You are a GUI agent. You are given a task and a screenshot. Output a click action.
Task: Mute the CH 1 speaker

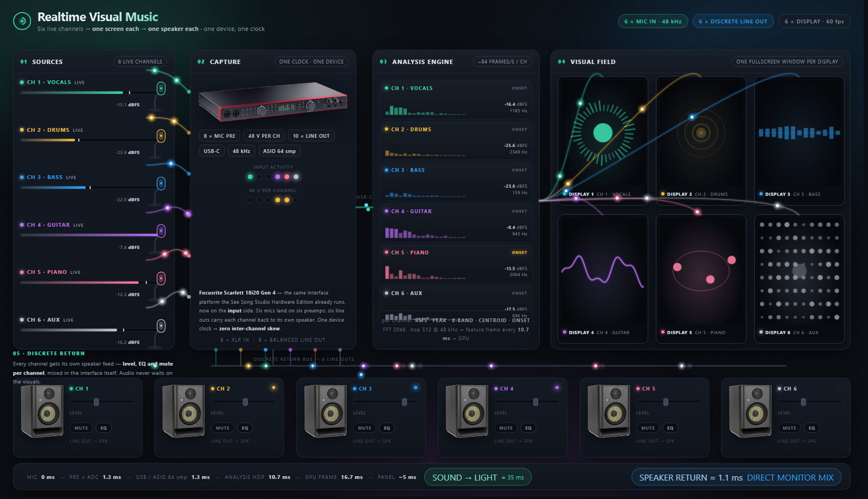81,428
